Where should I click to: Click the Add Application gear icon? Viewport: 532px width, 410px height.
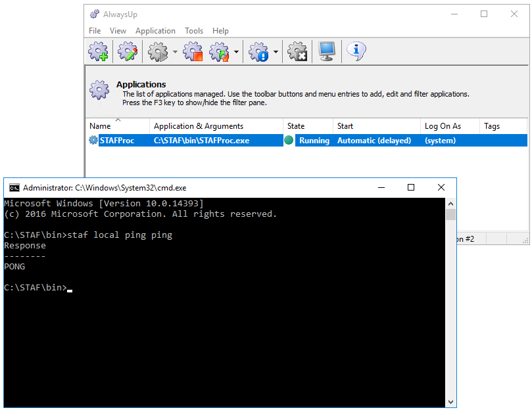click(x=99, y=51)
